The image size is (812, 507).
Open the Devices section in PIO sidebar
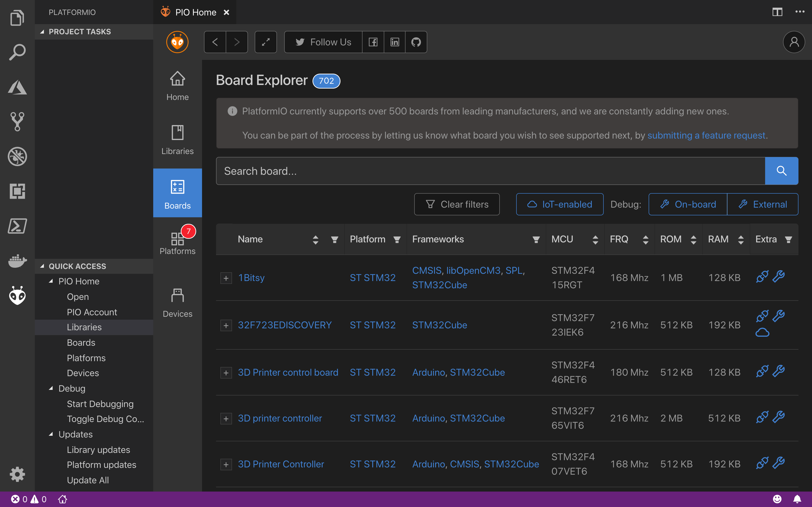point(177,303)
